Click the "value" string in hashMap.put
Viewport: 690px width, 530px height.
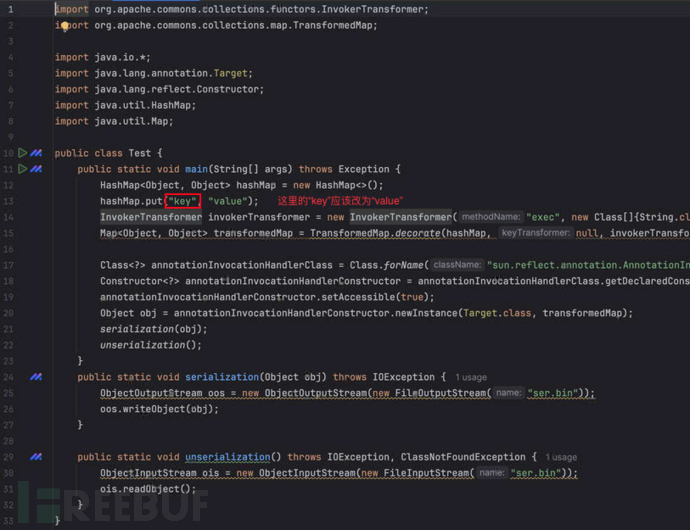click(x=228, y=201)
